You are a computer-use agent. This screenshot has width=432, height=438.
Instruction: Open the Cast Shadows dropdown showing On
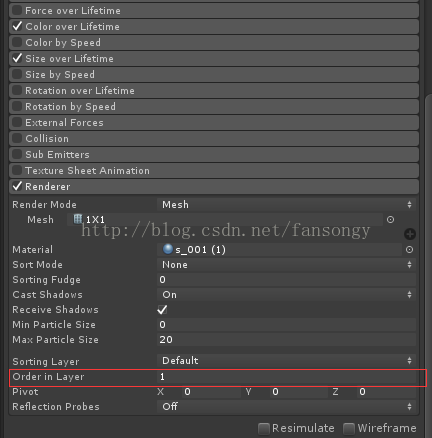point(286,295)
